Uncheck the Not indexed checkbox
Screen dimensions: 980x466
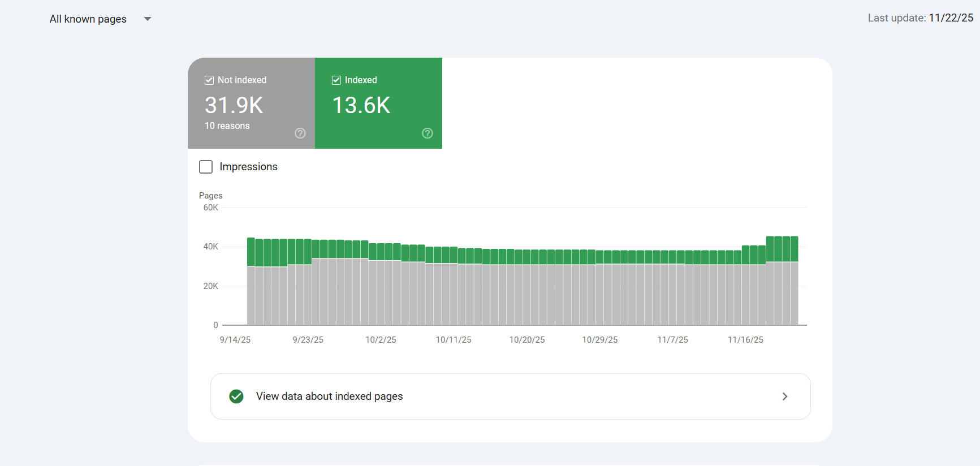click(209, 80)
